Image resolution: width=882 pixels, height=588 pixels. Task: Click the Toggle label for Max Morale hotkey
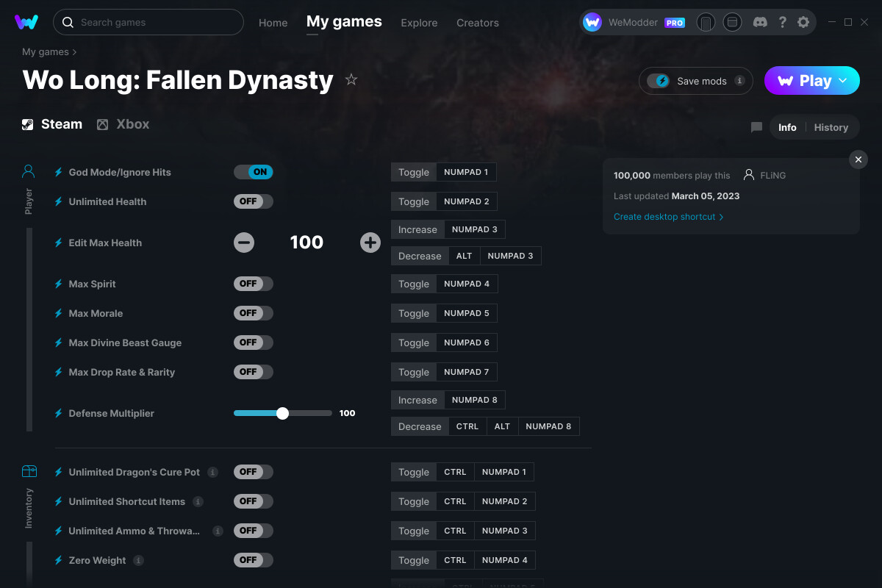pos(414,313)
